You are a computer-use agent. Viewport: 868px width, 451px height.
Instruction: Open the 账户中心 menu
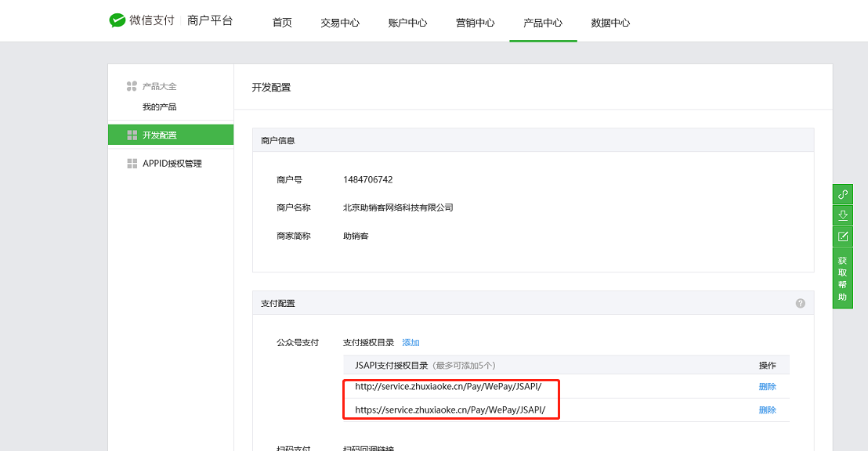click(x=407, y=23)
